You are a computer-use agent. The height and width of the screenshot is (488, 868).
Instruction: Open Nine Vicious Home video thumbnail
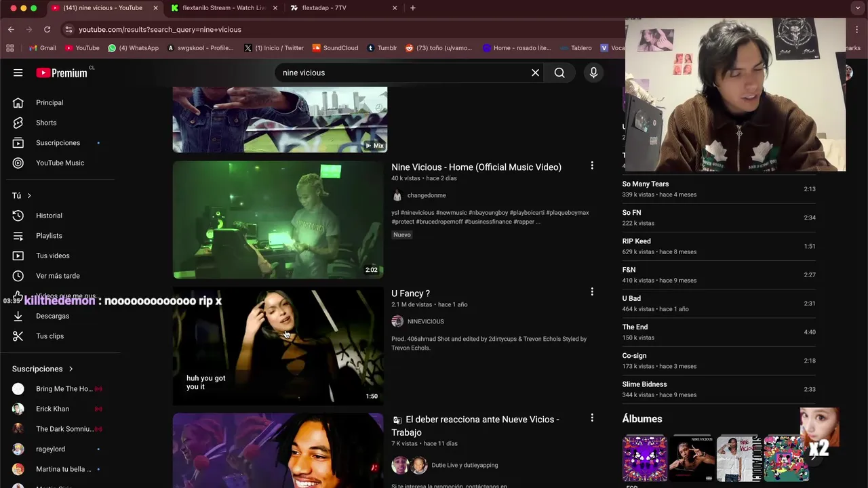pos(278,220)
